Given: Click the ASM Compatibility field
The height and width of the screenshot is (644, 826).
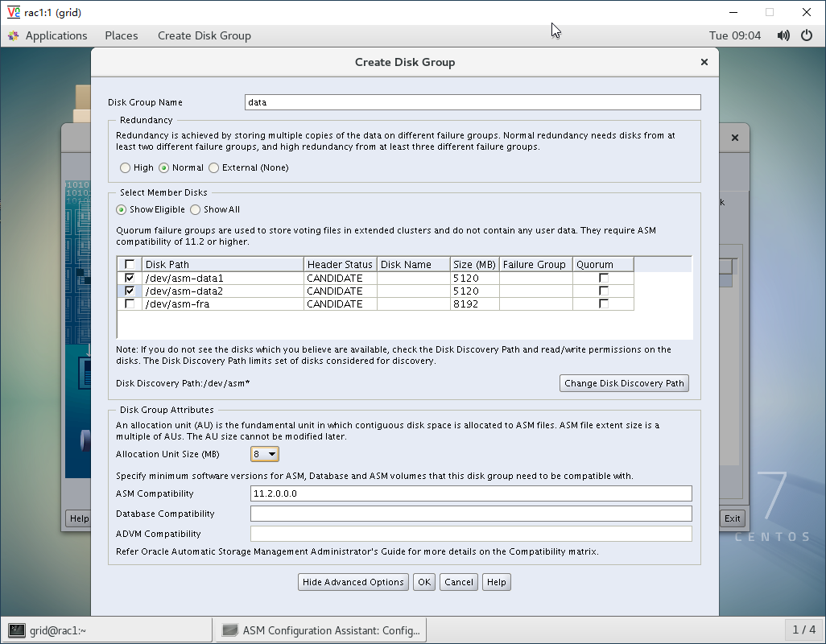Looking at the screenshot, I should (x=471, y=493).
